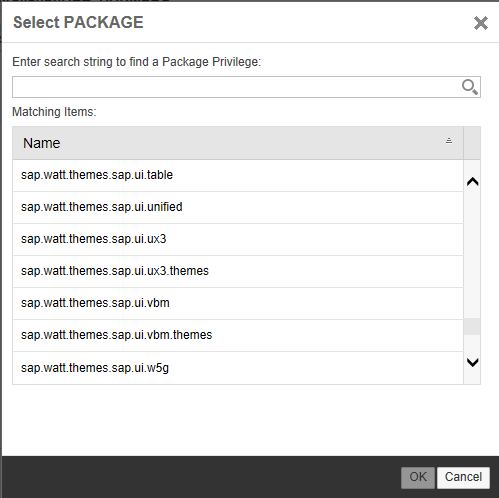Click the sort indicator in Name header
This screenshot has height=498, width=499.
[x=449, y=141]
